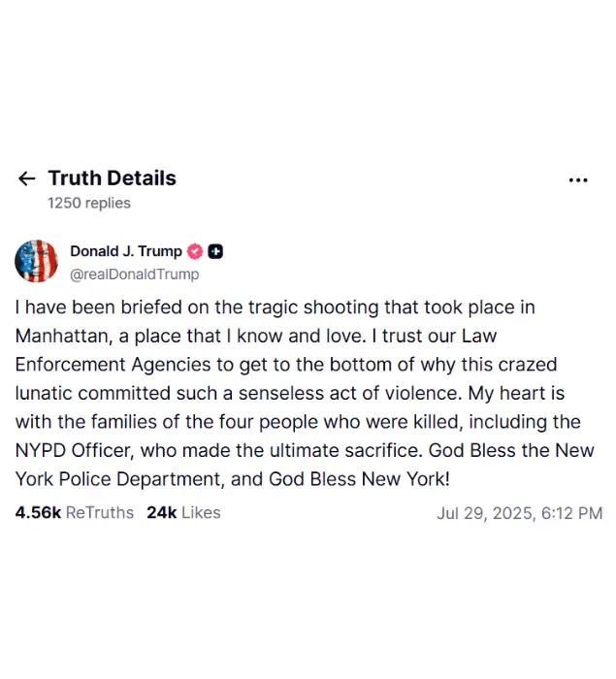Open the Donald J. Trump display name link

tap(126, 251)
